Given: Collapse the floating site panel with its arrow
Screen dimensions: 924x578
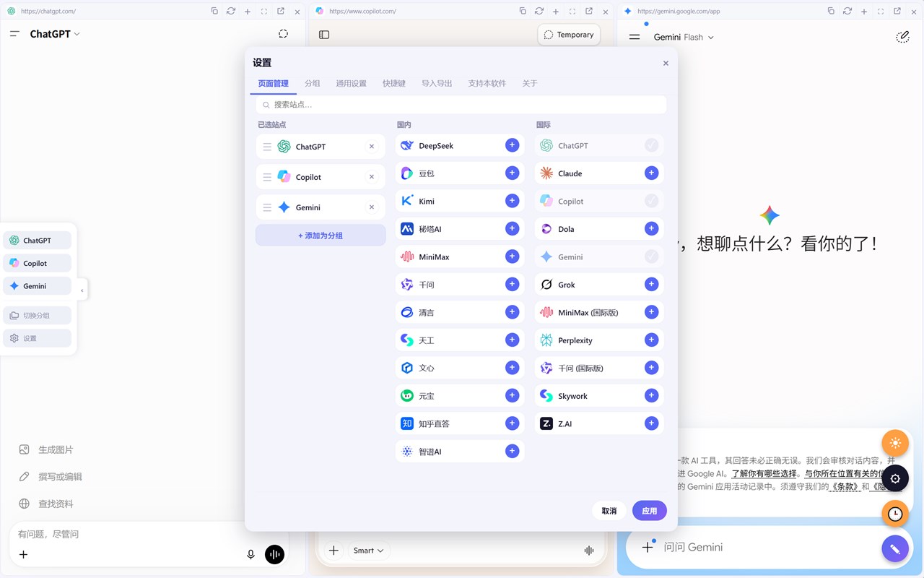Looking at the screenshot, I should click(82, 290).
